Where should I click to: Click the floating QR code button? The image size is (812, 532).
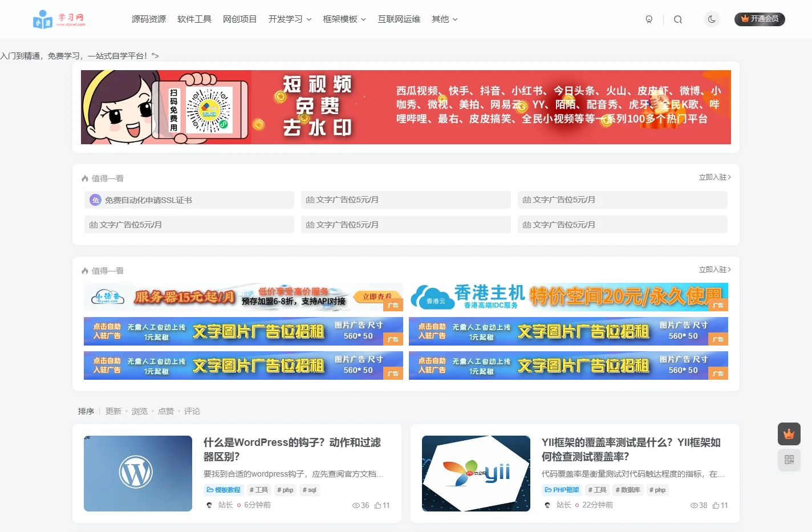tap(789, 460)
